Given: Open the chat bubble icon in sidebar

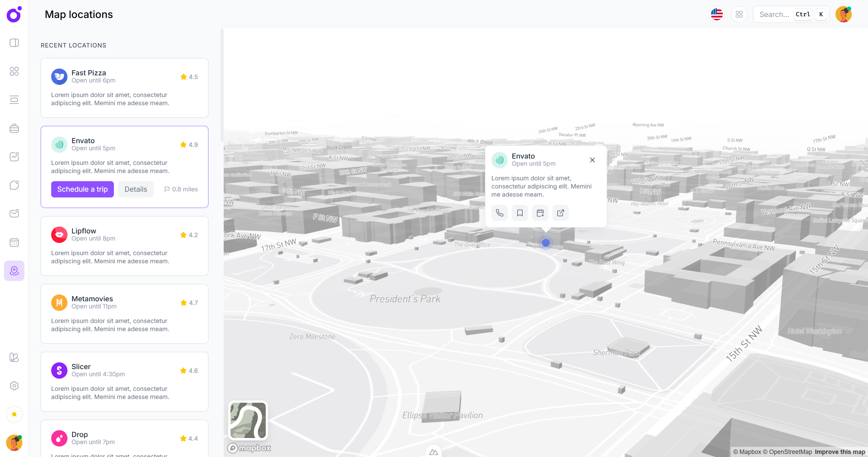Looking at the screenshot, I should tap(14, 185).
